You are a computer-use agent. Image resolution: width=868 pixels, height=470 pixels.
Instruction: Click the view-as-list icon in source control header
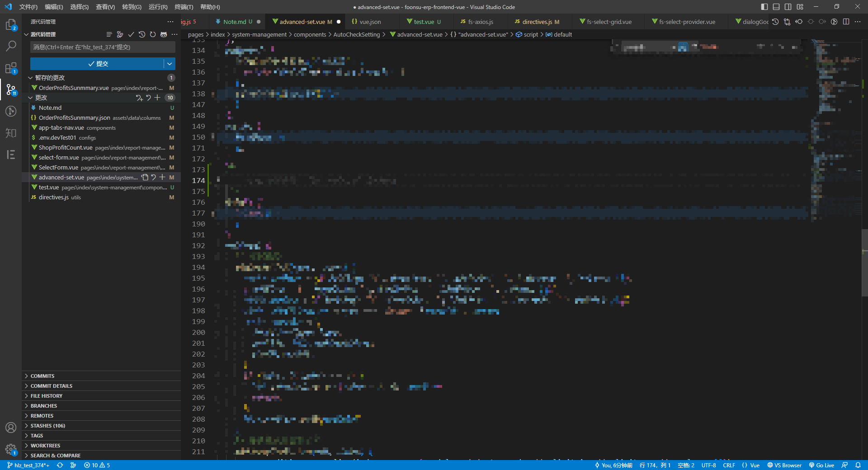click(109, 34)
